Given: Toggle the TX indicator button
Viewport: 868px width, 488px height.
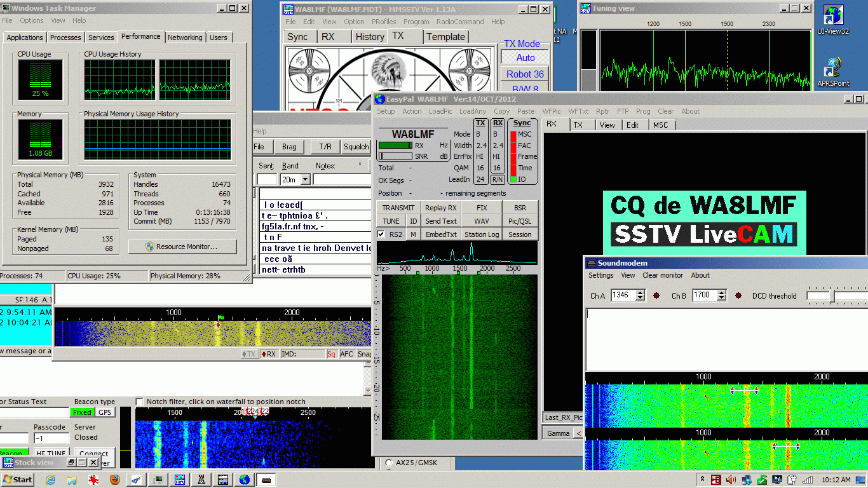Looking at the screenshot, I should click(249, 354).
